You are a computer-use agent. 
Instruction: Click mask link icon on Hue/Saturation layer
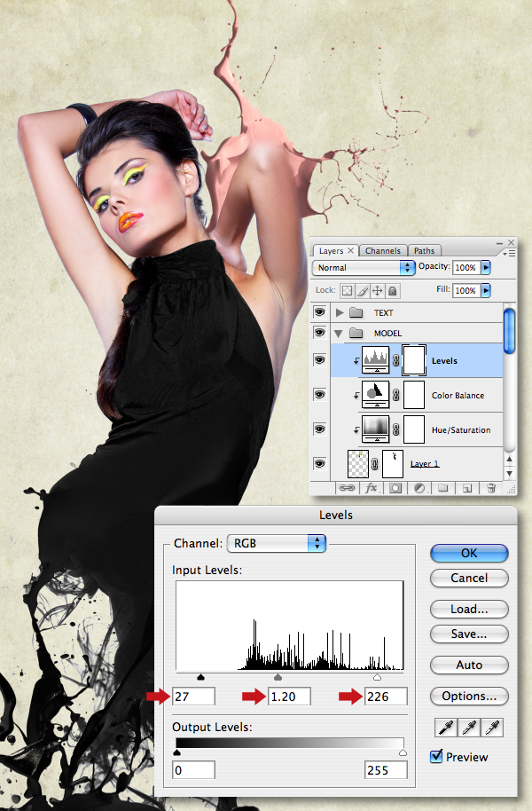(x=396, y=429)
